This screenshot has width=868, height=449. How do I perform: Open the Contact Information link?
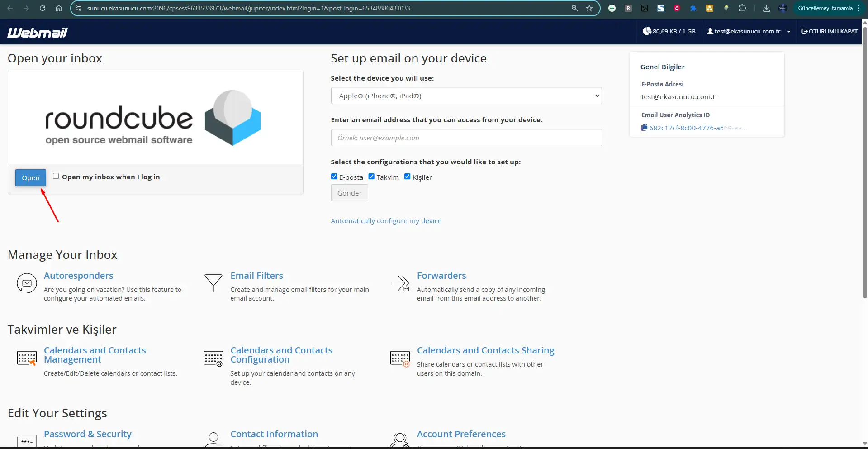274,434
